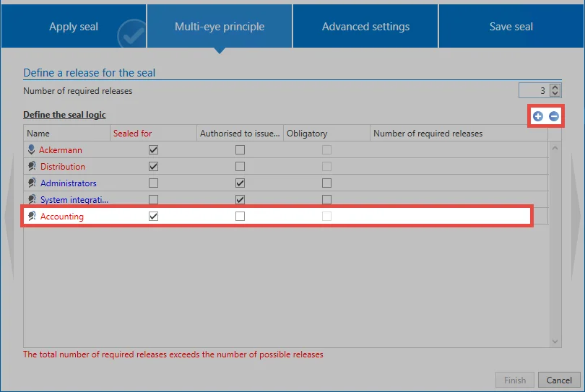
Task: Click the required releases number field
Action: (534, 90)
